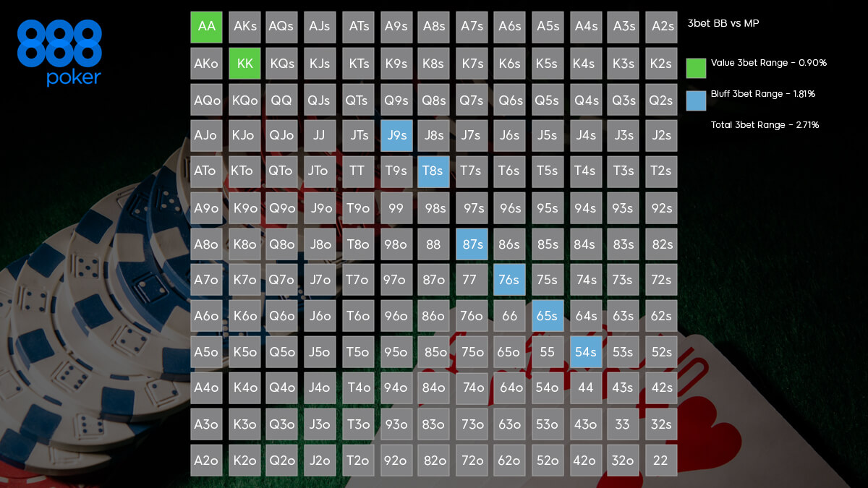Click the 3bet BB vs MP title
868x488 pixels.
[x=723, y=23]
